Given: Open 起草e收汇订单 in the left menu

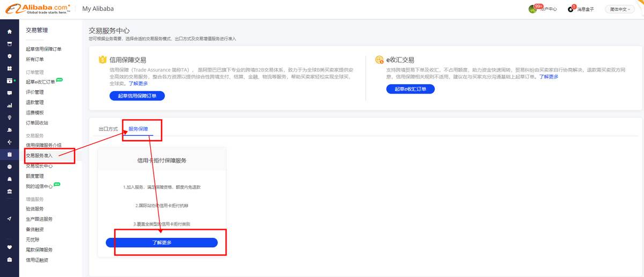Looking at the screenshot, I should 40,82.
